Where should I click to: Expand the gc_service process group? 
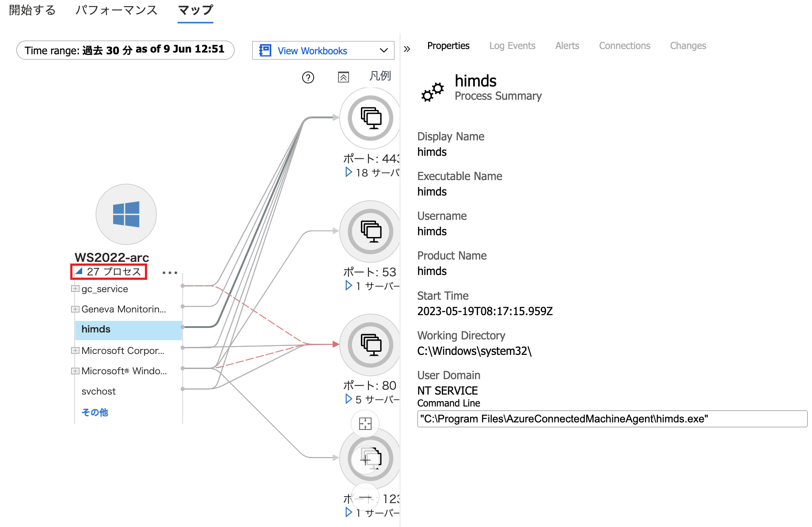pos(75,289)
